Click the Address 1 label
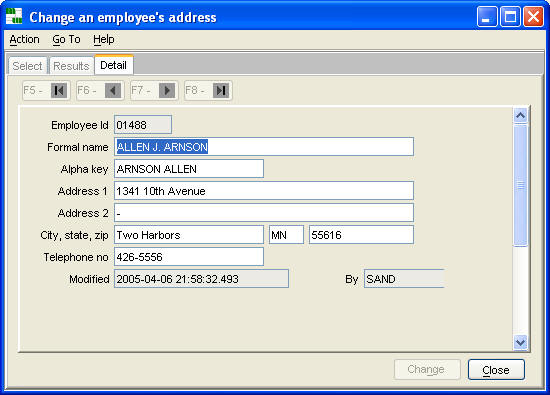Viewport: 550px width, 395px height. (82, 192)
